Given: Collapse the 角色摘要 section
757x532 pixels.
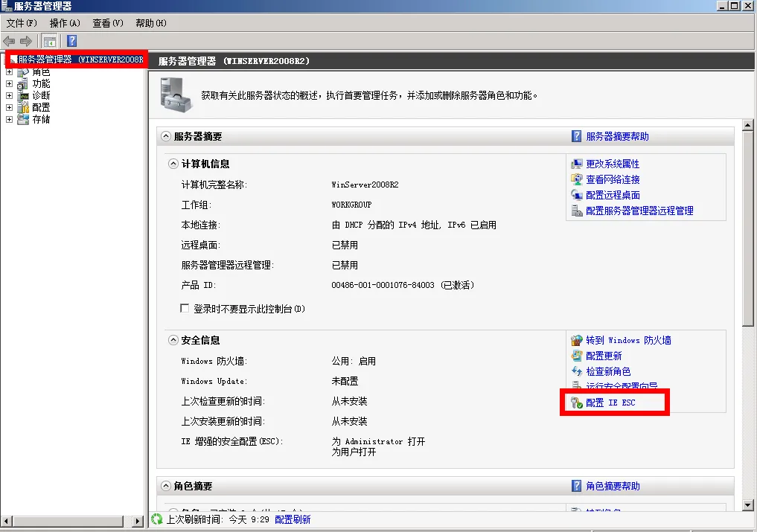Looking at the screenshot, I should [165, 486].
